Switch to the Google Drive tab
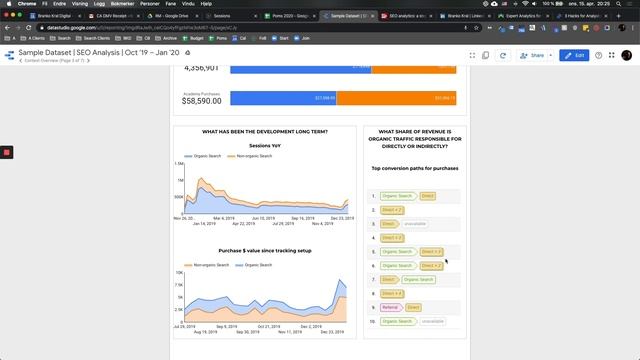640x360 pixels. (x=172, y=16)
